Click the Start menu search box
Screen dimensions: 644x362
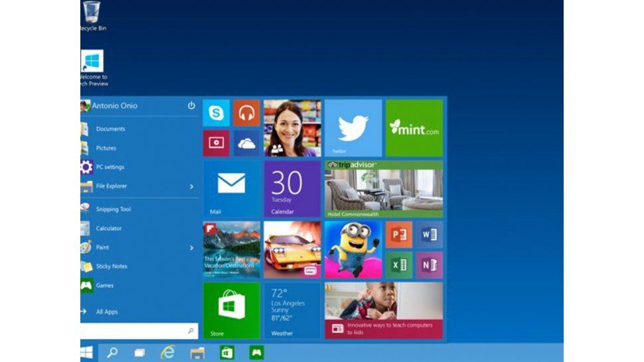click(x=139, y=331)
